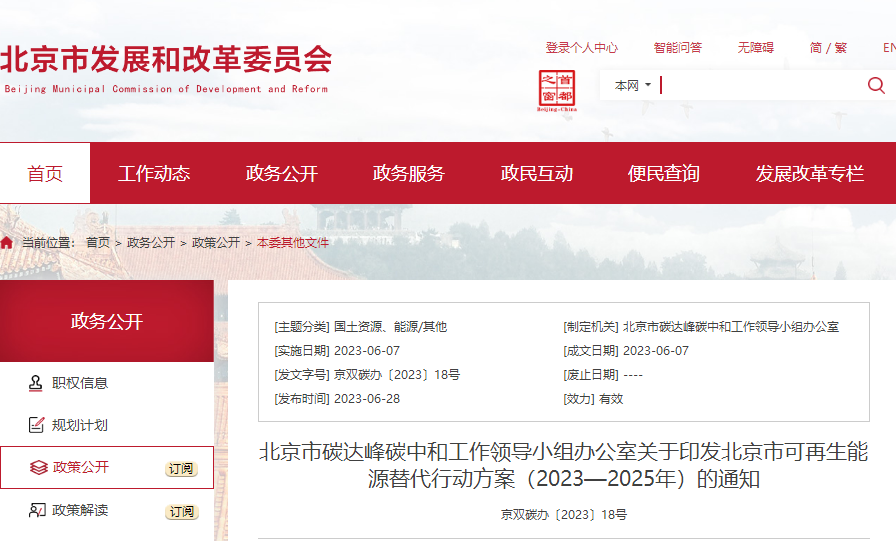Click the home icon in breadcrumb
This screenshot has height=541, width=896.
tap(7, 243)
